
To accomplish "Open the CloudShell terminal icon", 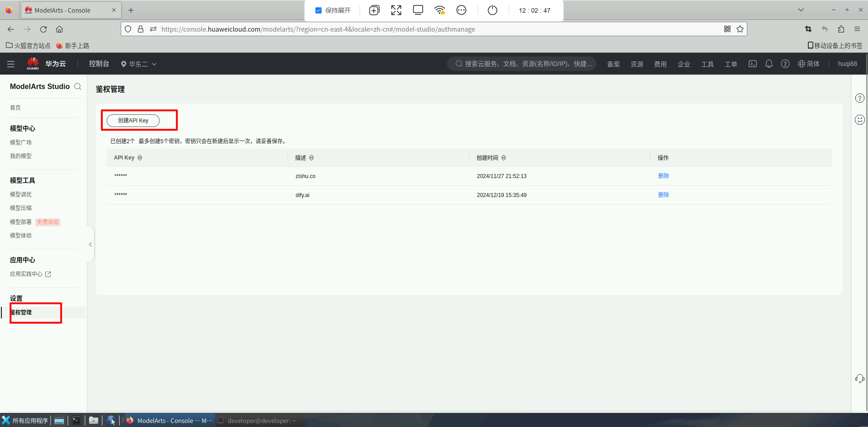I will [753, 64].
